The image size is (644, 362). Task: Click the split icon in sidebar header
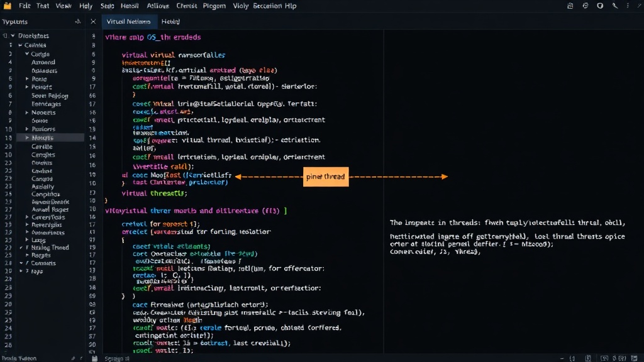click(x=77, y=21)
